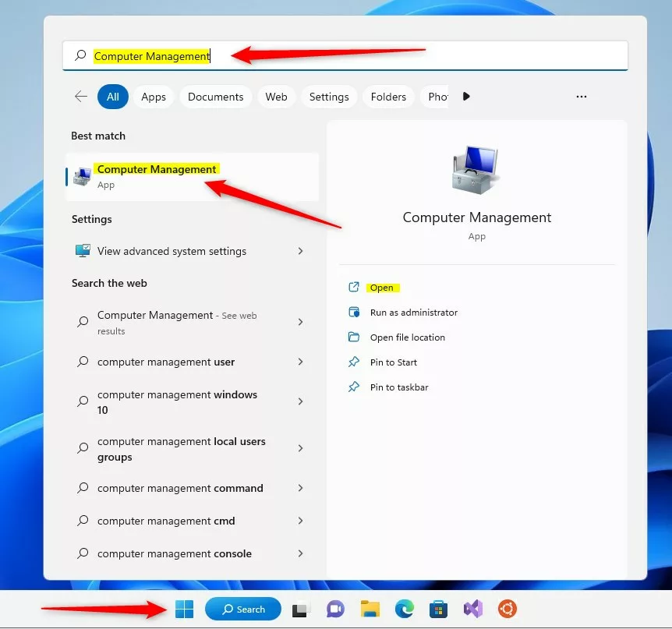The image size is (672, 629).
Task: Click the Pin to taskbar pin icon
Action: click(x=354, y=387)
